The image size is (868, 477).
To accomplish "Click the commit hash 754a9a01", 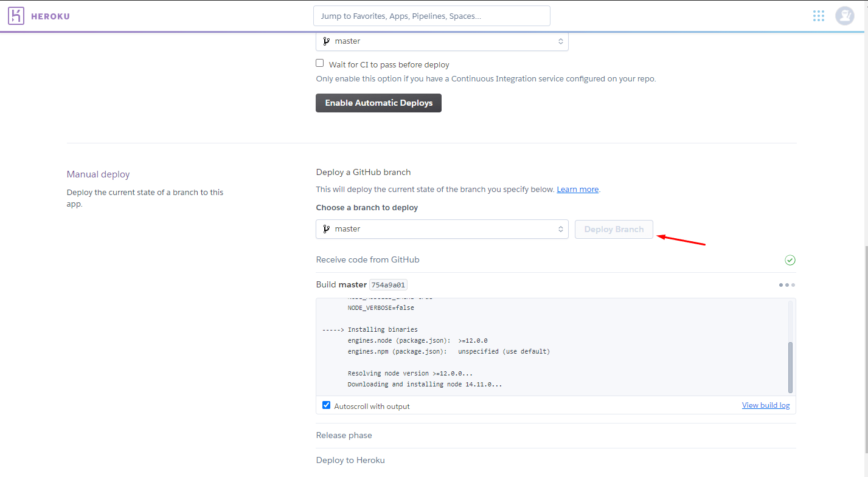I will [x=389, y=285].
